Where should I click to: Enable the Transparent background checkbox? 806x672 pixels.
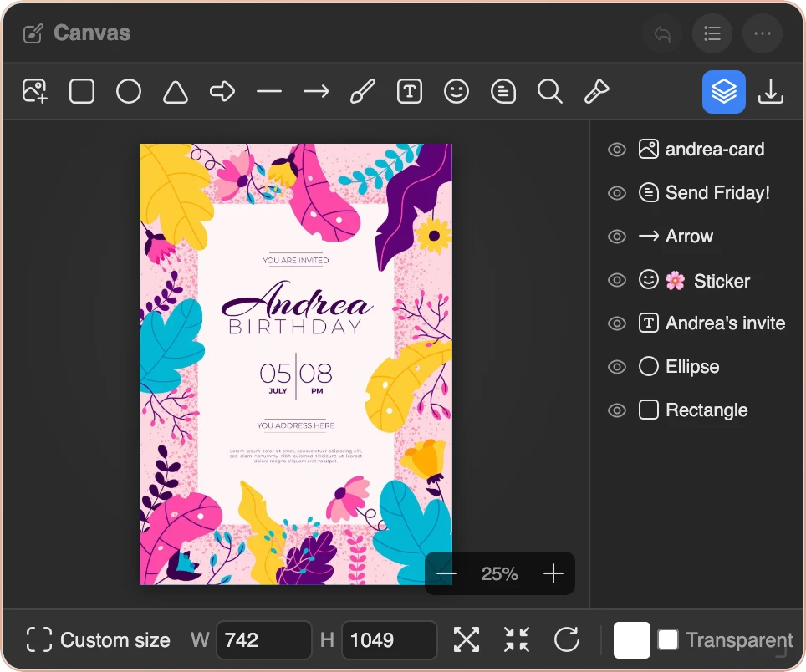pos(668,639)
